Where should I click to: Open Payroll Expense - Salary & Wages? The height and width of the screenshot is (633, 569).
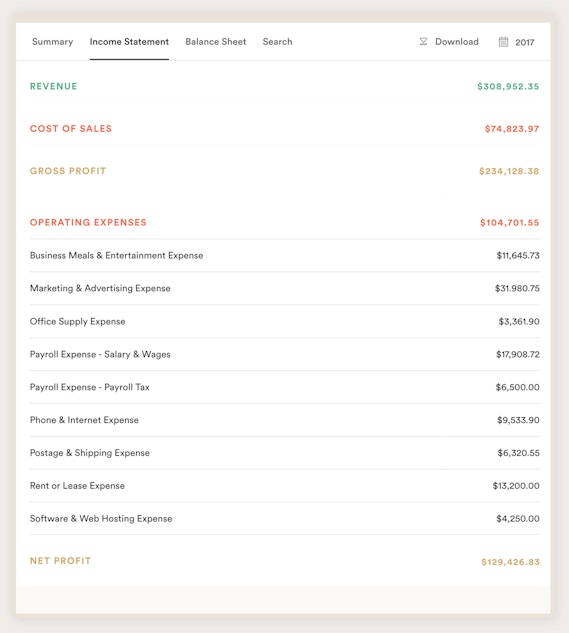click(284, 354)
